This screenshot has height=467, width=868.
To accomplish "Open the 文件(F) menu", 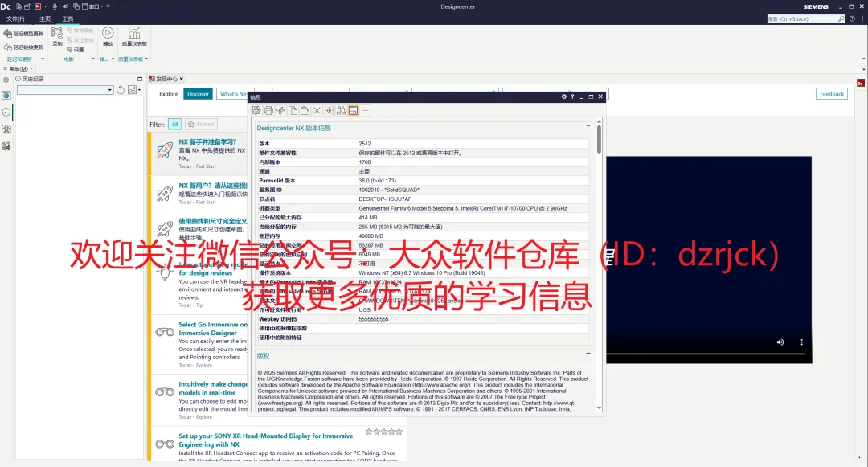I will [x=15, y=18].
